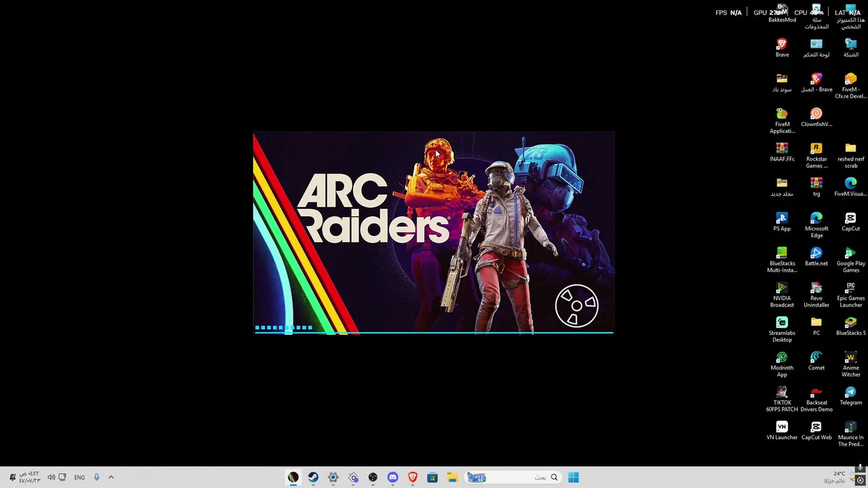This screenshot has height=488, width=868.
Task: Open Discord from the taskbar
Action: [x=393, y=477]
